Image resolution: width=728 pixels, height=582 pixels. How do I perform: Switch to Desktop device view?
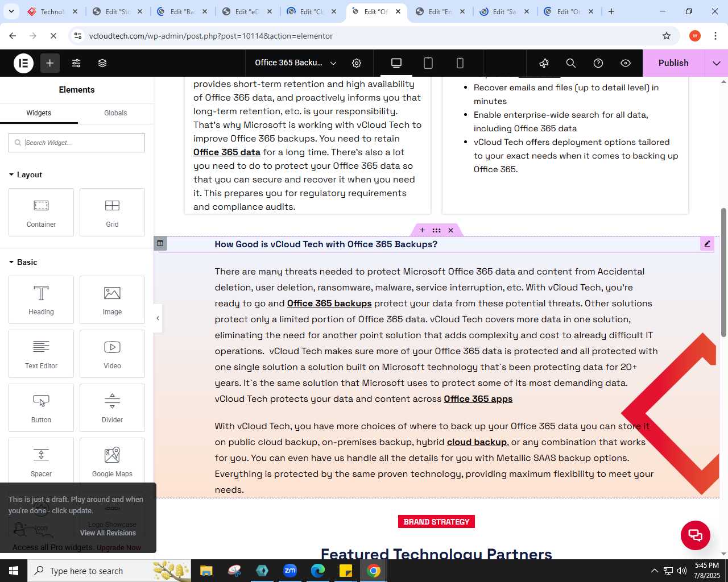[396, 63]
